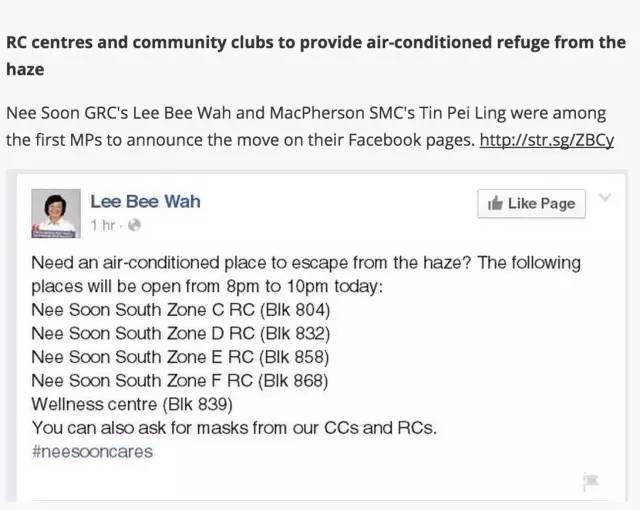Open the Lee Bee Wah page name link
The height and width of the screenshot is (510, 640).
click(145, 201)
